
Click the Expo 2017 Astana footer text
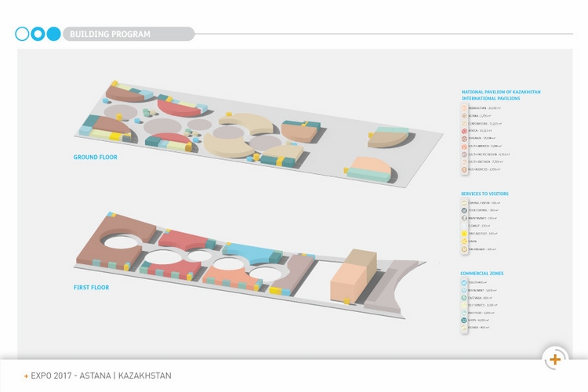100,376
